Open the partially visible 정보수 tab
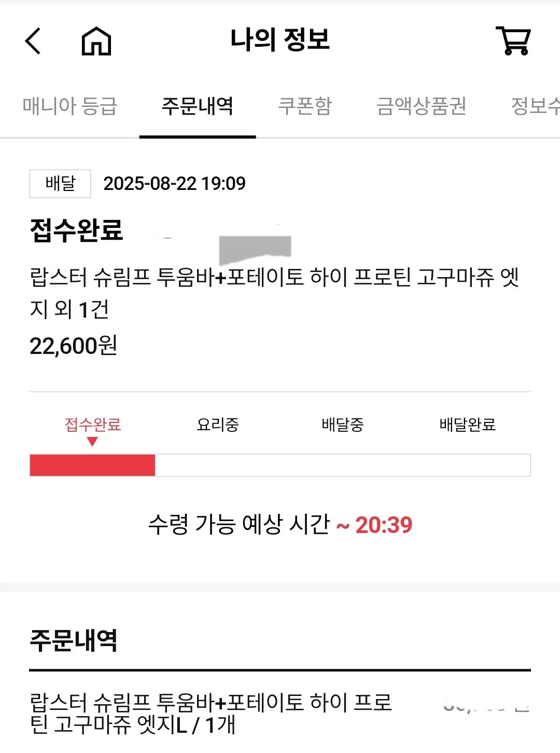This screenshot has width=560, height=753. [x=535, y=106]
